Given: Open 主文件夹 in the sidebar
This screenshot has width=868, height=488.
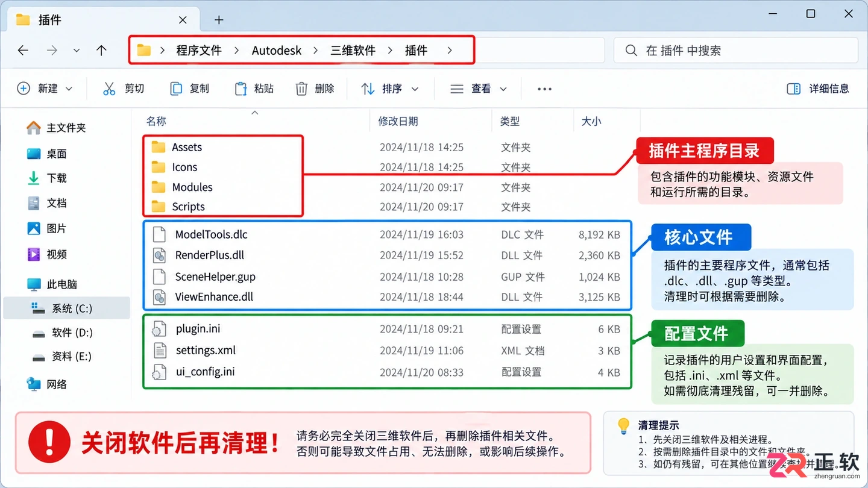Looking at the screenshot, I should pyautogui.click(x=56, y=128).
